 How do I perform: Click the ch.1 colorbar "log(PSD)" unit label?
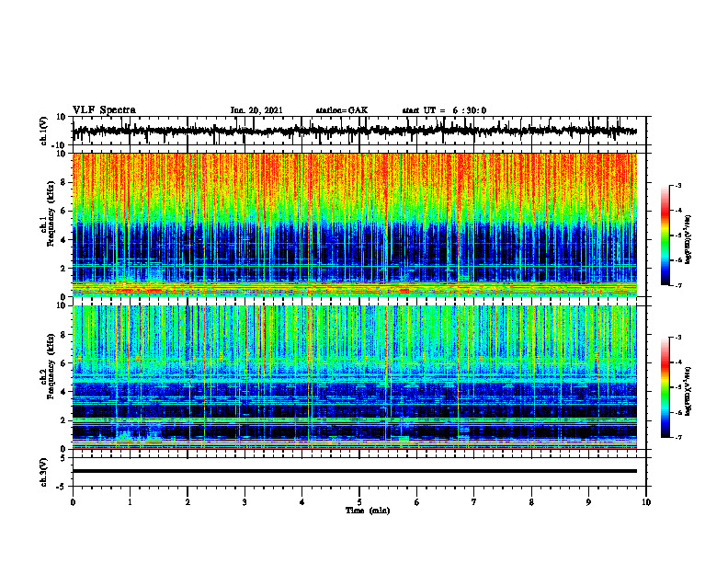[688, 240]
